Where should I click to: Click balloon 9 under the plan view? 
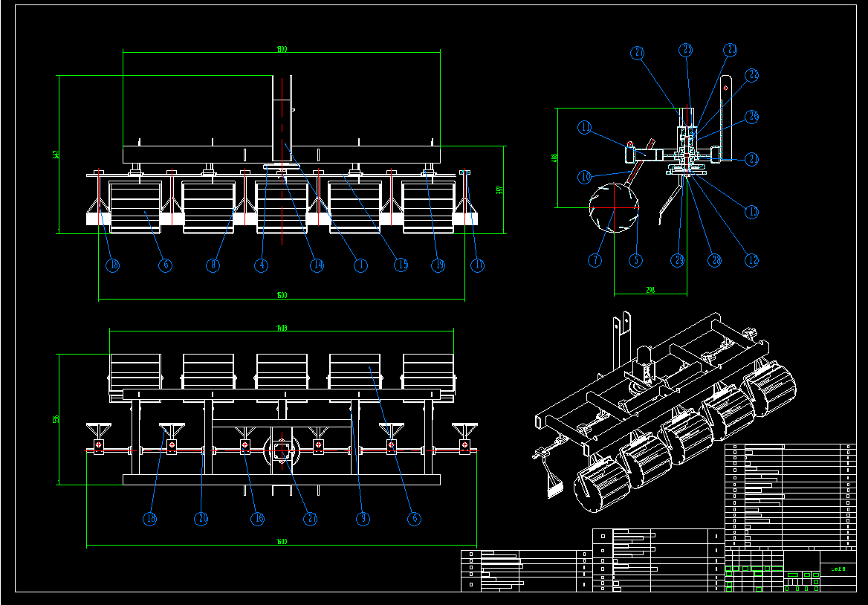(x=363, y=519)
